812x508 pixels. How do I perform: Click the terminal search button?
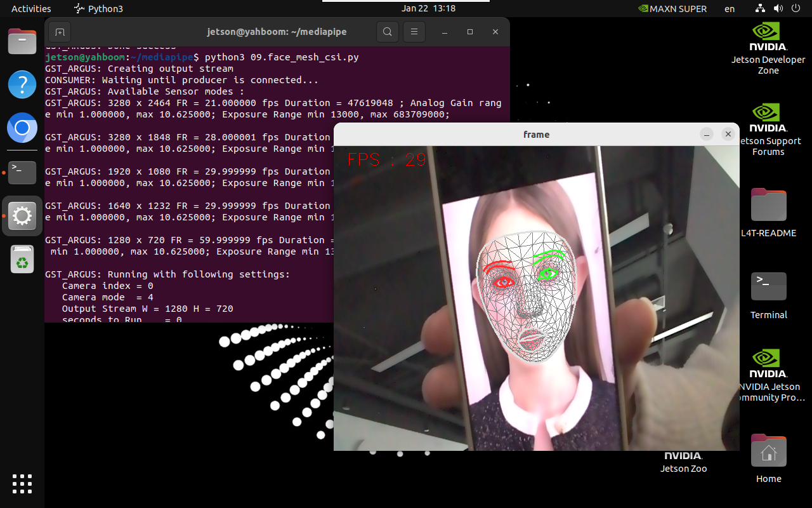[387, 32]
